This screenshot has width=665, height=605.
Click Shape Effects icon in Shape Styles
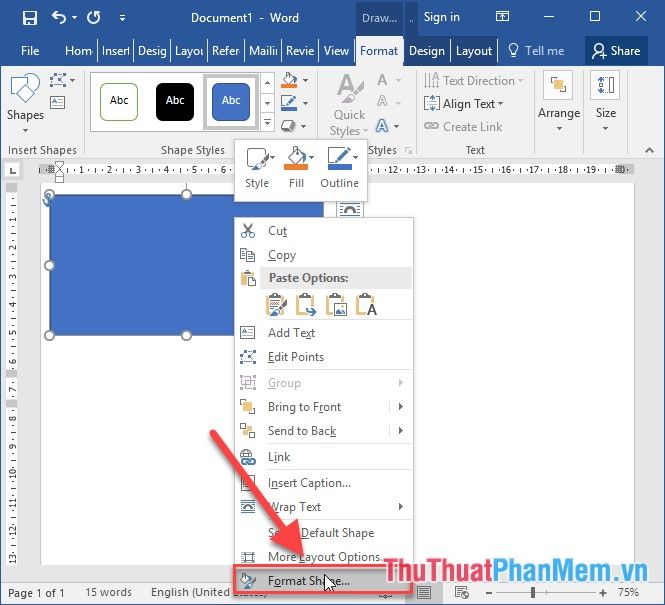293,126
